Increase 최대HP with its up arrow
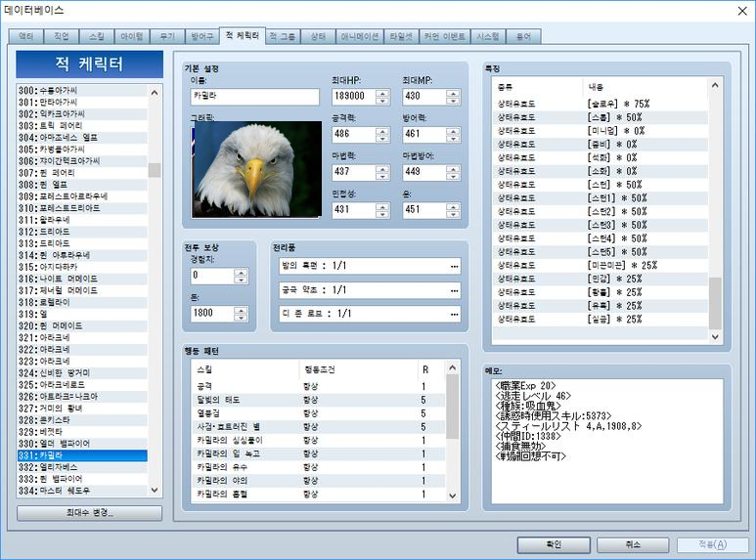Screen dimensions: 756x560 coord(382,93)
